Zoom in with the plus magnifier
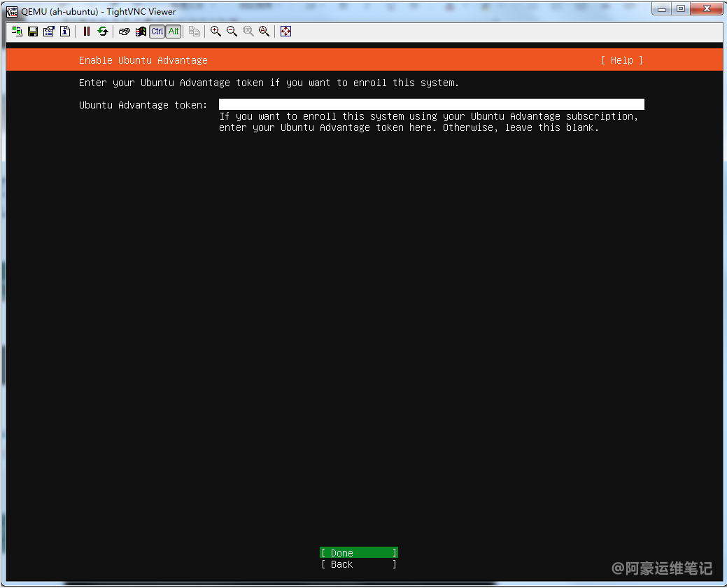Viewport: 727px width, 588px height. tap(216, 31)
